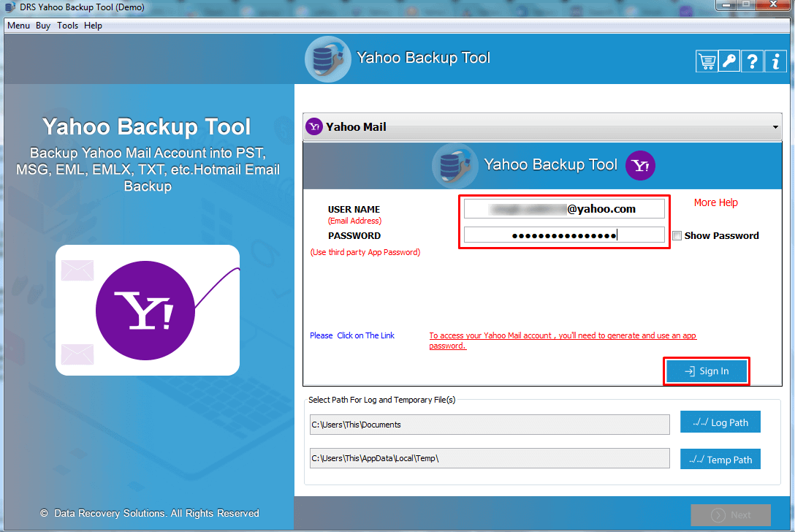795x532 pixels.
Task: Click the Log Path button
Action: pos(720,422)
